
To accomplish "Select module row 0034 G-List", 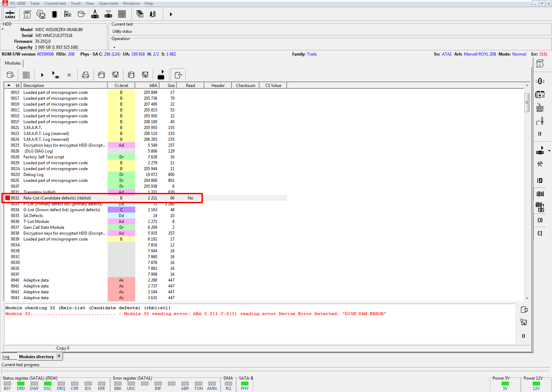I will coord(145,210).
